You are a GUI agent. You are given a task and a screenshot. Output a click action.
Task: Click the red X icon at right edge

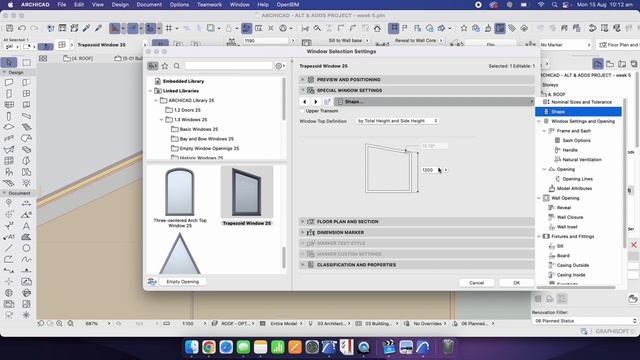click(633, 244)
